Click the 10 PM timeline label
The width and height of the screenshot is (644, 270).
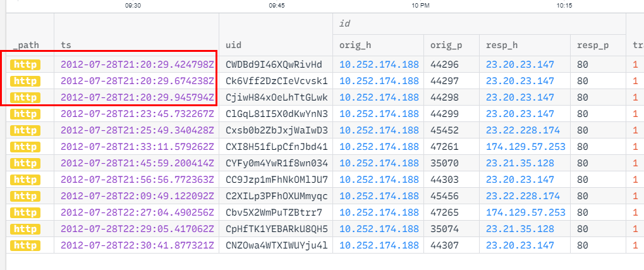[420, 6]
